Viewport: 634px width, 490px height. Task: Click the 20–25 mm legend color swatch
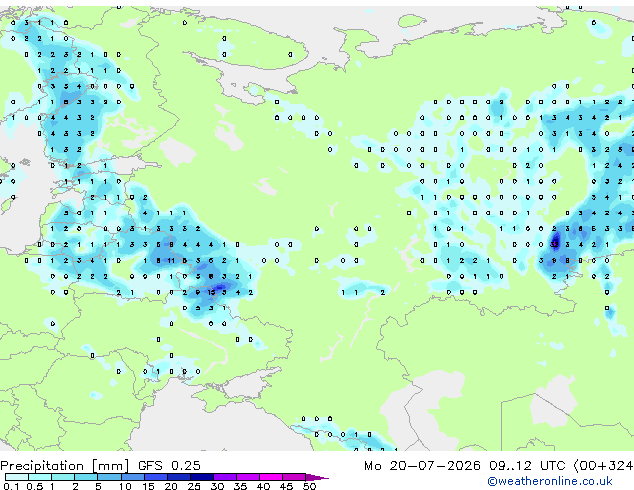pos(178,477)
